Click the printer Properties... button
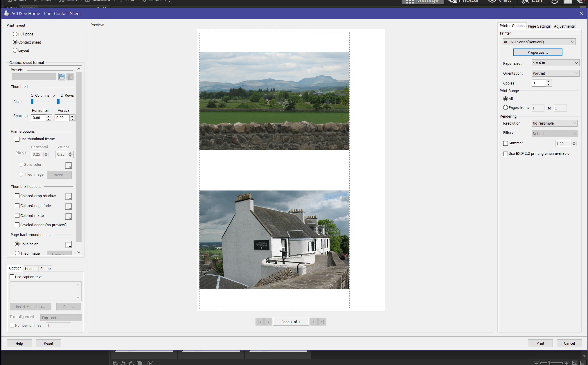The height and width of the screenshot is (365, 588). tap(537, 52)
